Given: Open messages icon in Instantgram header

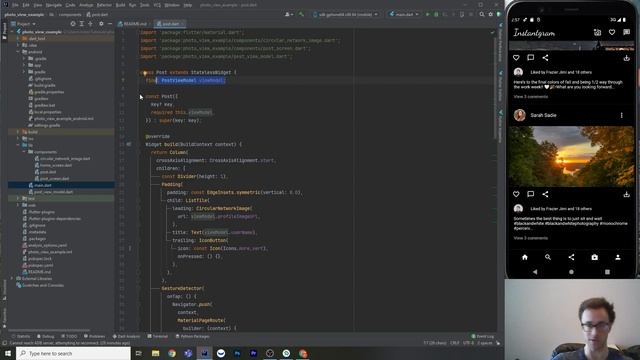Looking at the screenshot, I should (x=627, y=32).
